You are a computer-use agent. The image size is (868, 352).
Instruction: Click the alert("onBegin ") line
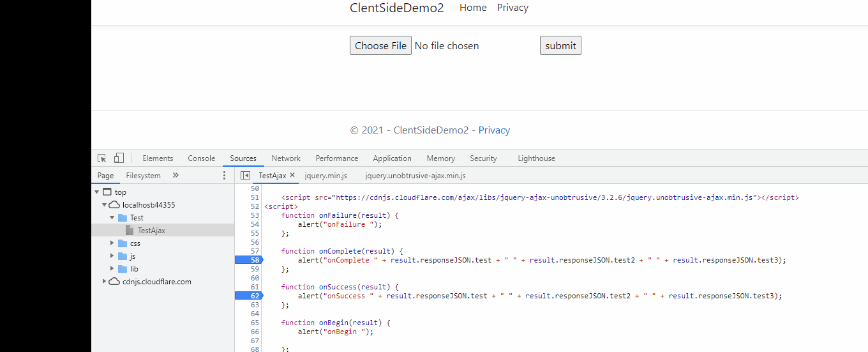coord(335,332)
